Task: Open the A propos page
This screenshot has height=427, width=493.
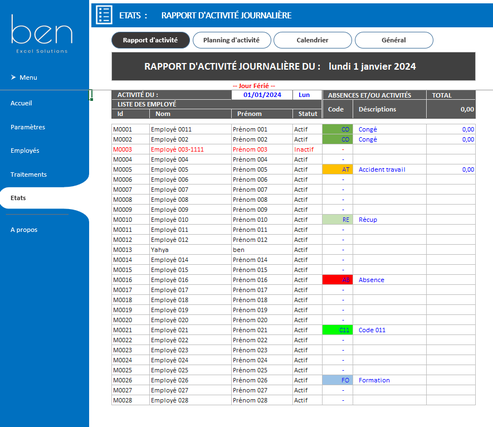Action: pos(24,230)
